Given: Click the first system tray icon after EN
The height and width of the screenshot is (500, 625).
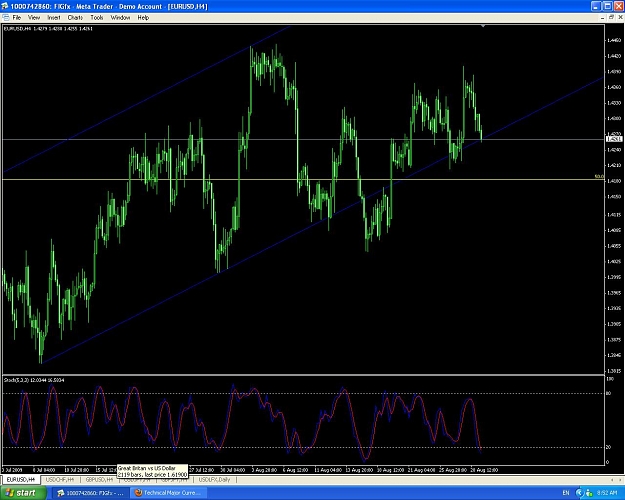Looking at the screenshot, I should [579, 493].
